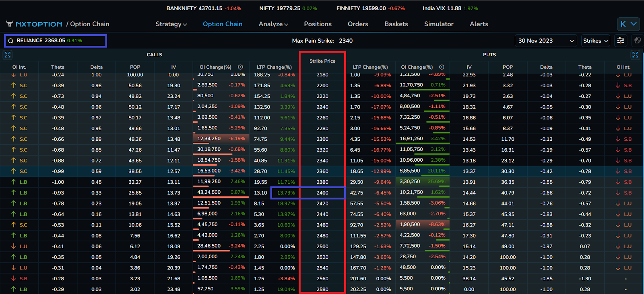Click puts OI down arrow in 2340 row
This screenshot has width=644, height=294.
point(618,160)
